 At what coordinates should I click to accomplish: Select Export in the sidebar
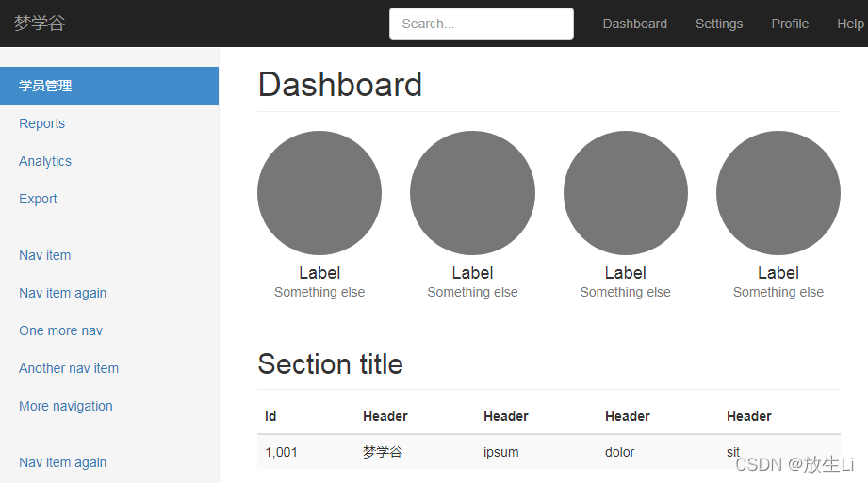click(x=39, y=199)
